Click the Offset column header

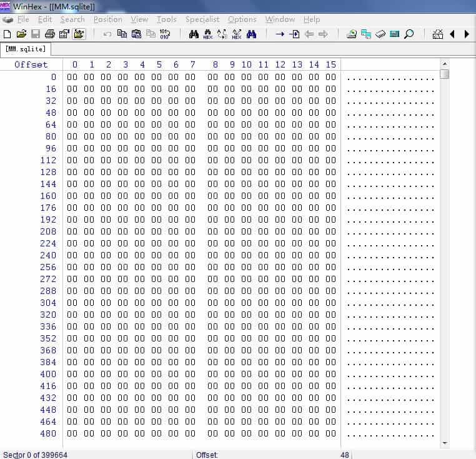click(31, 65)
